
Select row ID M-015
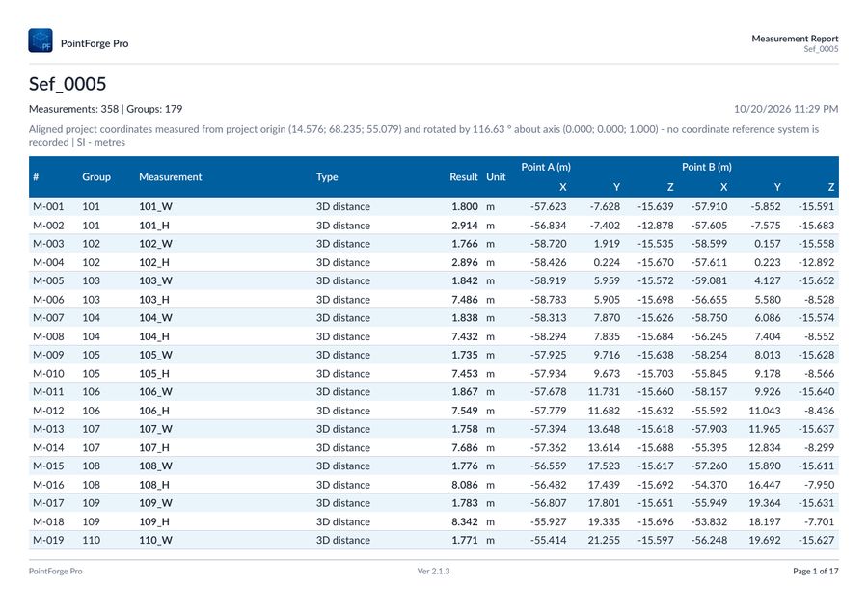click(48, 466)
